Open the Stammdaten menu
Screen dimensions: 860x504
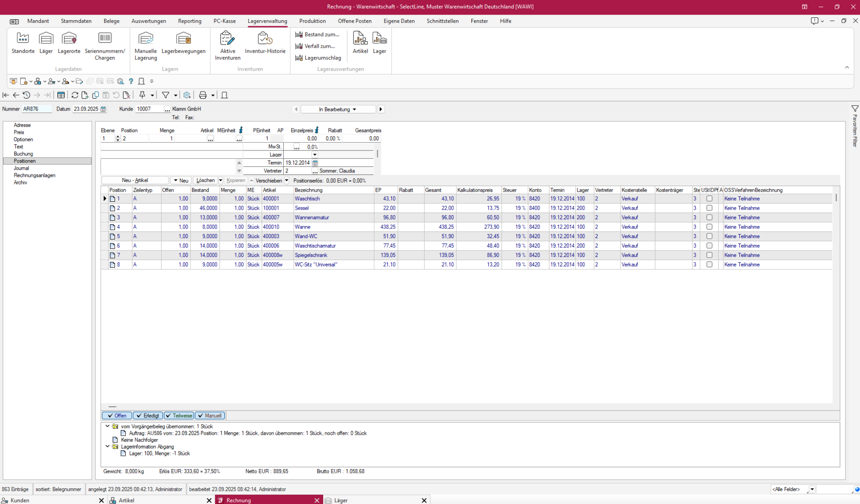[76, 21]
